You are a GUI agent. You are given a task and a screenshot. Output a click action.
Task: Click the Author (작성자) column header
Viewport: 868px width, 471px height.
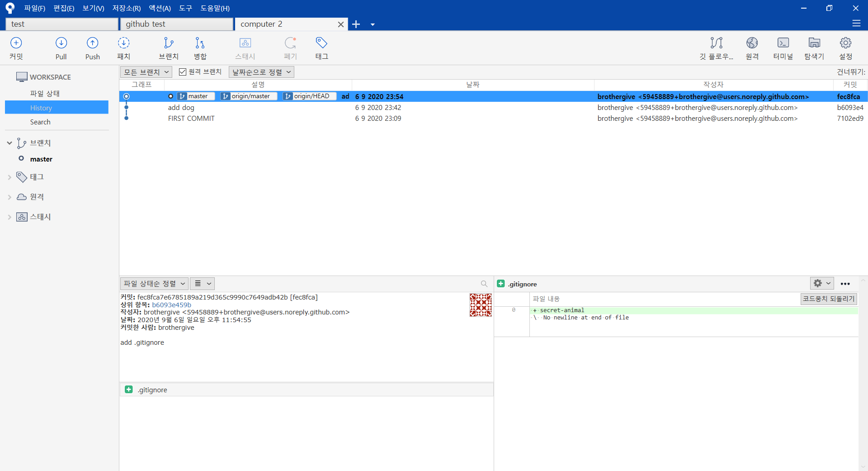[713, 85]
